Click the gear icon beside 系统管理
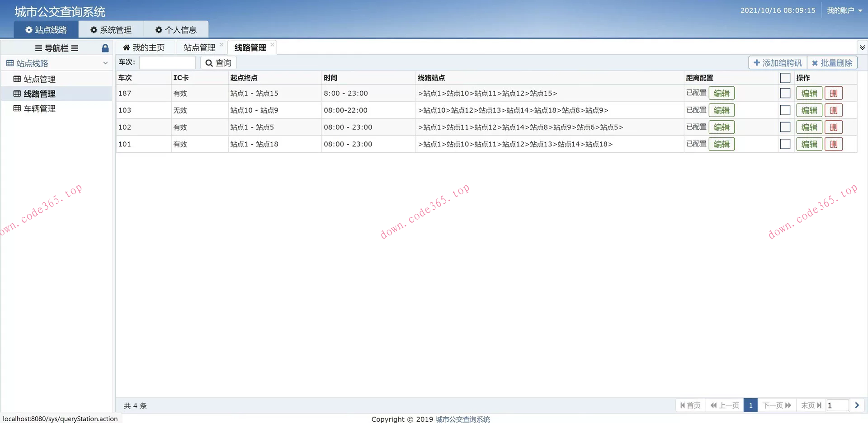Image resolution: width=868 pixels, height=423 pixels. (94, 30)
